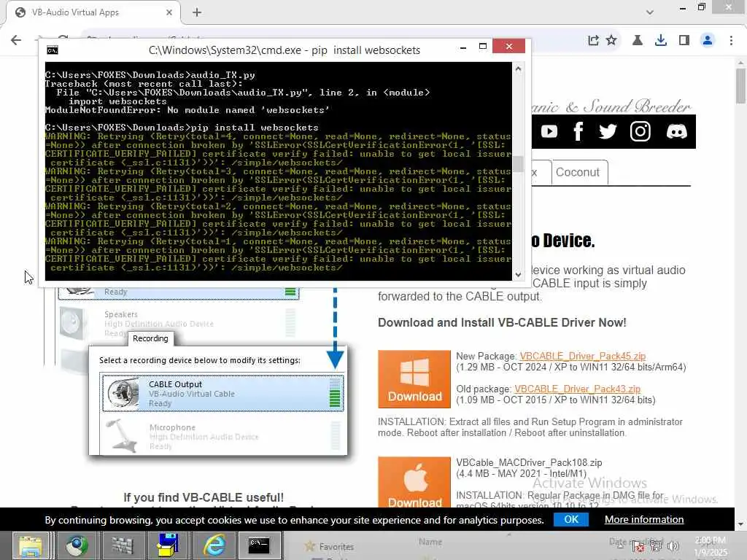Open the VB-Audio Twitter icon
This screenshot has width=747, height=560.
[608, 131]
